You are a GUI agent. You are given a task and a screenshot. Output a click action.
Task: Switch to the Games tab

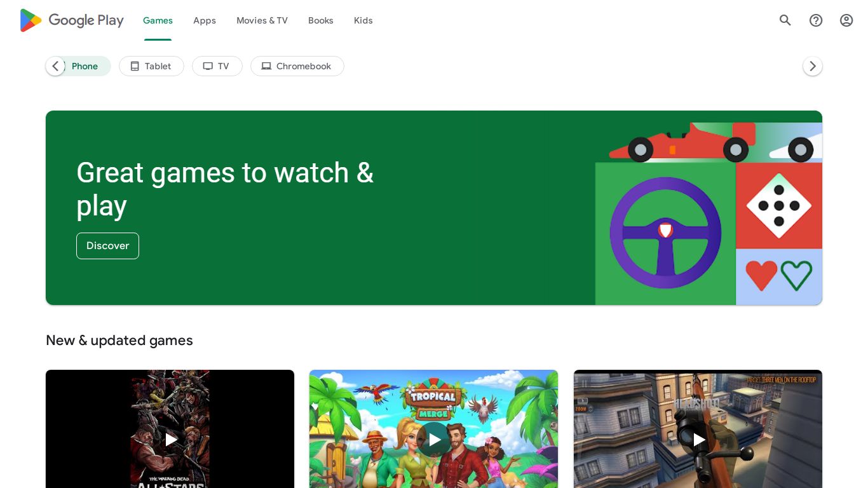[x=158, y=20]
